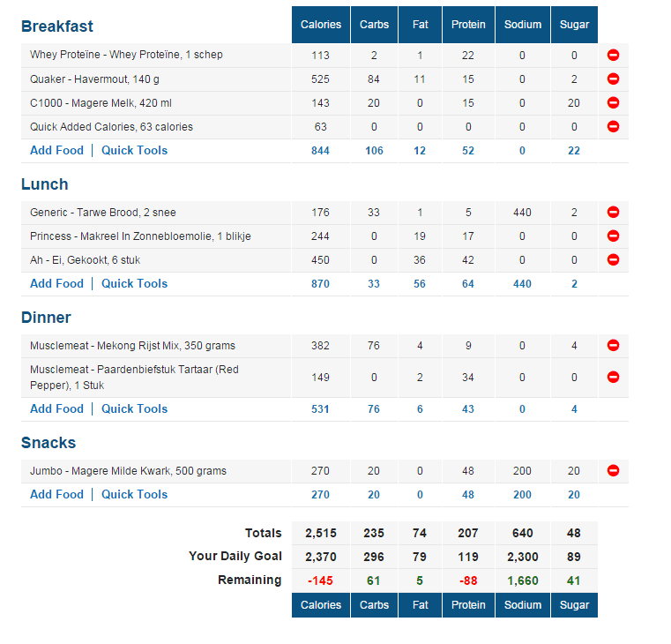The height and width of the screenshot is (644, 671).
Task: Add Food to the Snacks section
Action: click(56, 494)
